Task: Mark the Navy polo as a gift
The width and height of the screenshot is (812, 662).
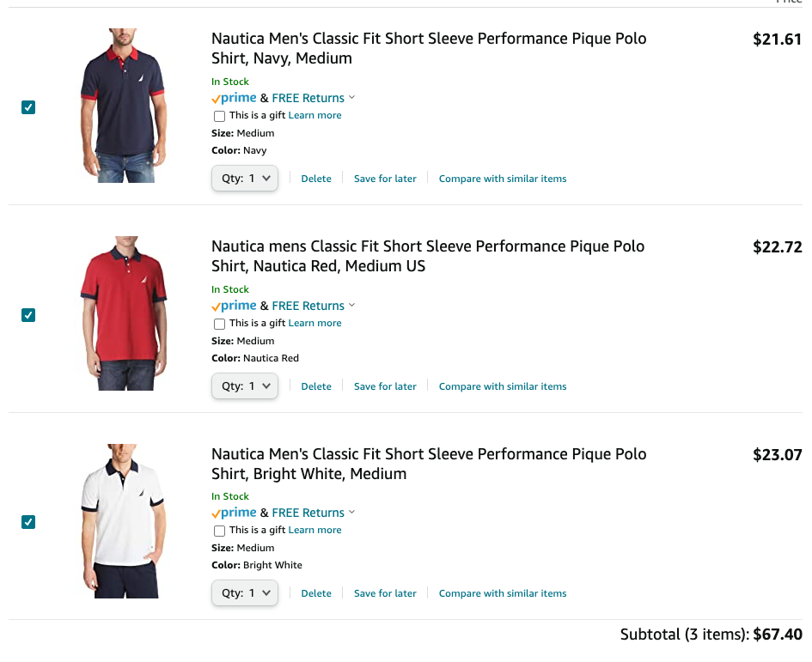Action: coord(220,116)
